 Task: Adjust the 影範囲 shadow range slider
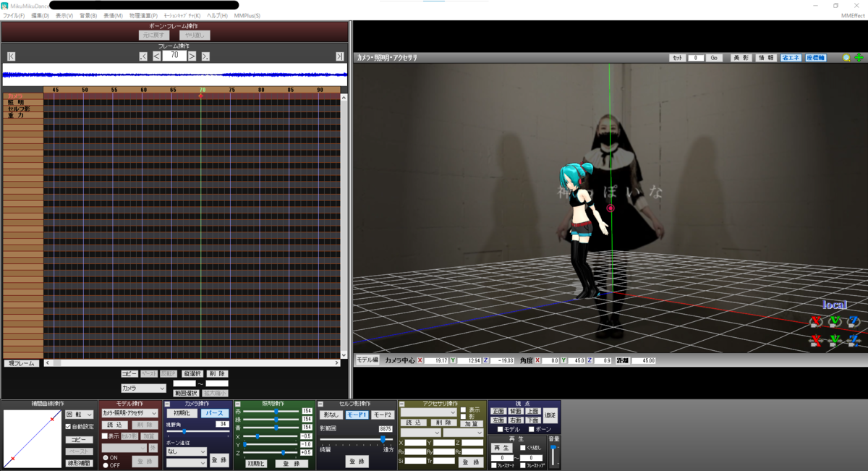357,438
